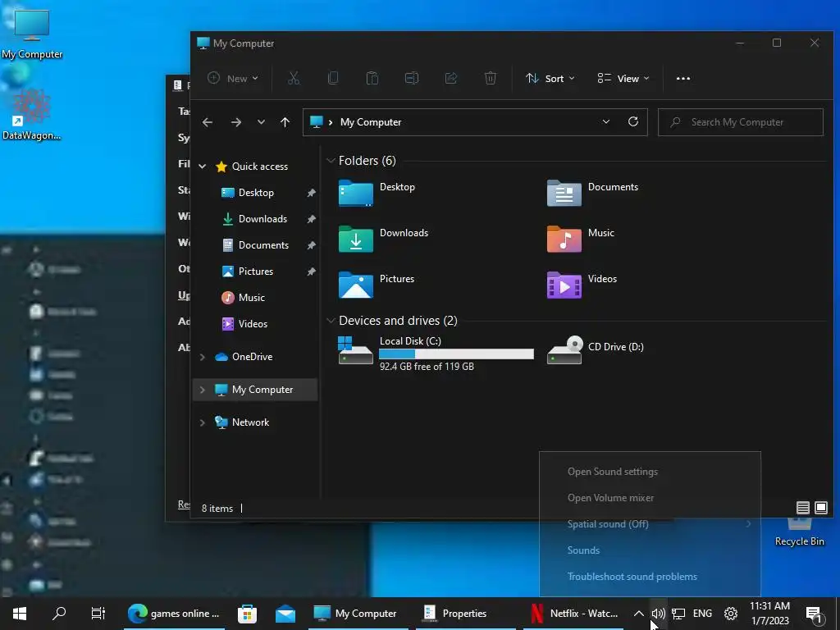Image resolution: width=840 pixels, height=630 pixels.
Task: Open address bar history dropdown
Action: 606,121
